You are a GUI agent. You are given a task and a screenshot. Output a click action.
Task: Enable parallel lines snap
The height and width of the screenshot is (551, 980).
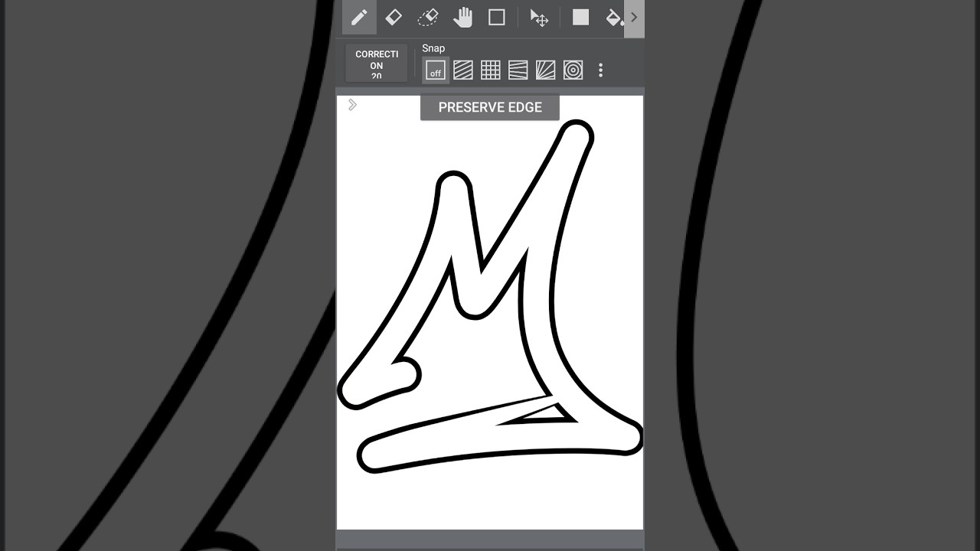click(463, 70)
